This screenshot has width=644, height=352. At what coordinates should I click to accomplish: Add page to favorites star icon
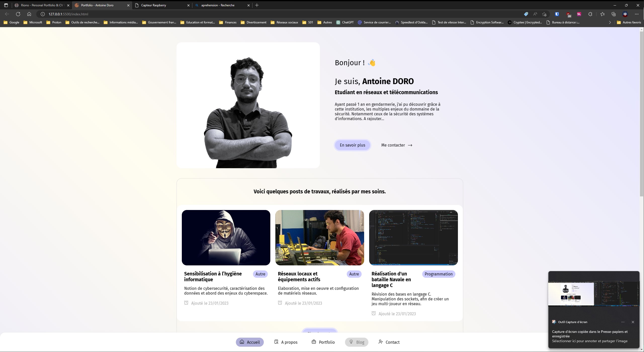click(x=544, y=14)
